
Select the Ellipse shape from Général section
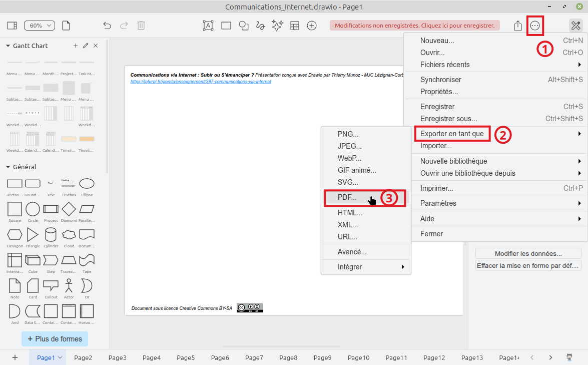[x=87, y=183]
